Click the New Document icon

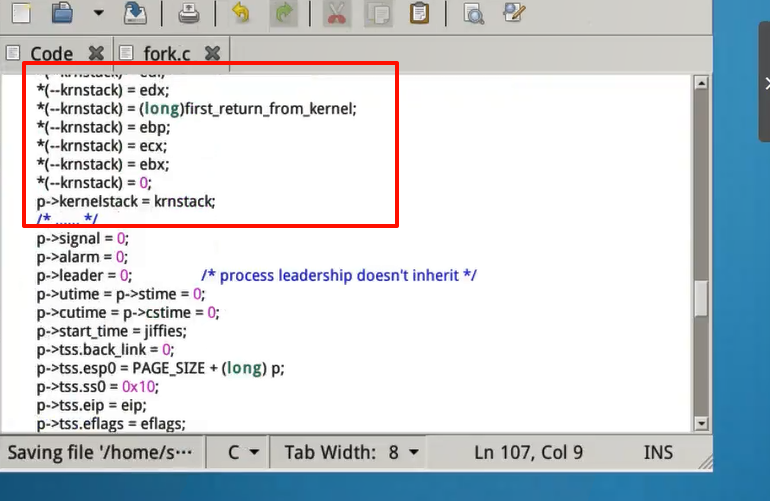(20, 13)
